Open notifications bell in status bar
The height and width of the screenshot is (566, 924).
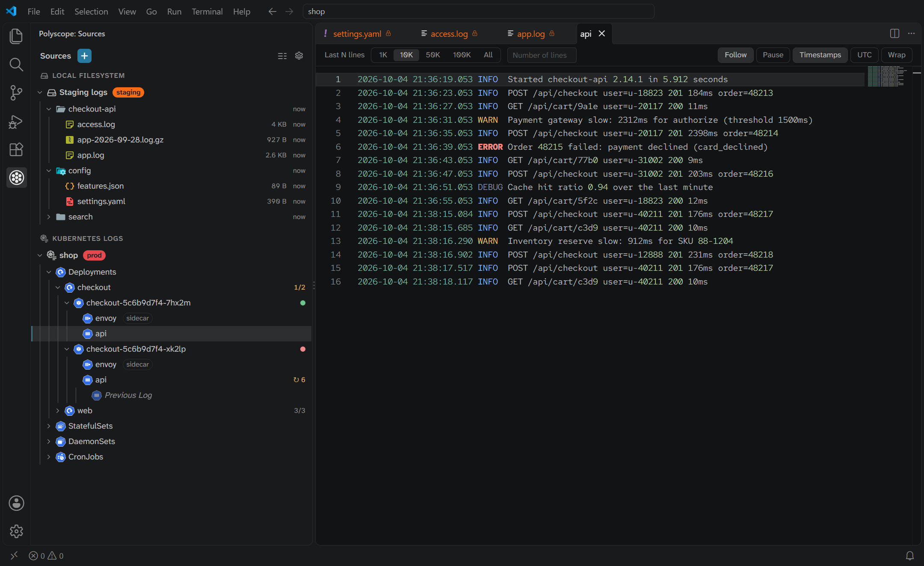click(x=910, y=556)
